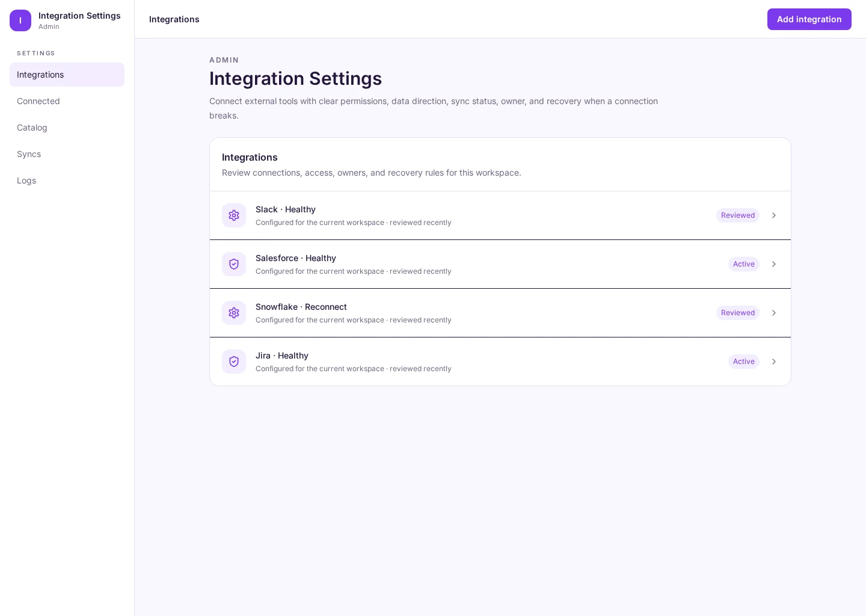Click the 'Configured for the current workspace' text under Jira
Image resolution: width=866 pixels, height=616 pixels.
click(354, 369)
